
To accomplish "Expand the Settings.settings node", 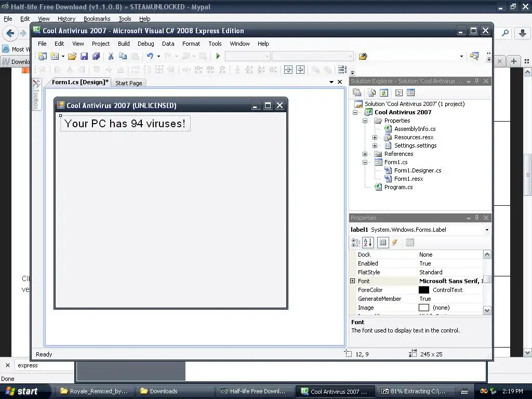I will pyautogui.click(x=375, y=145).
